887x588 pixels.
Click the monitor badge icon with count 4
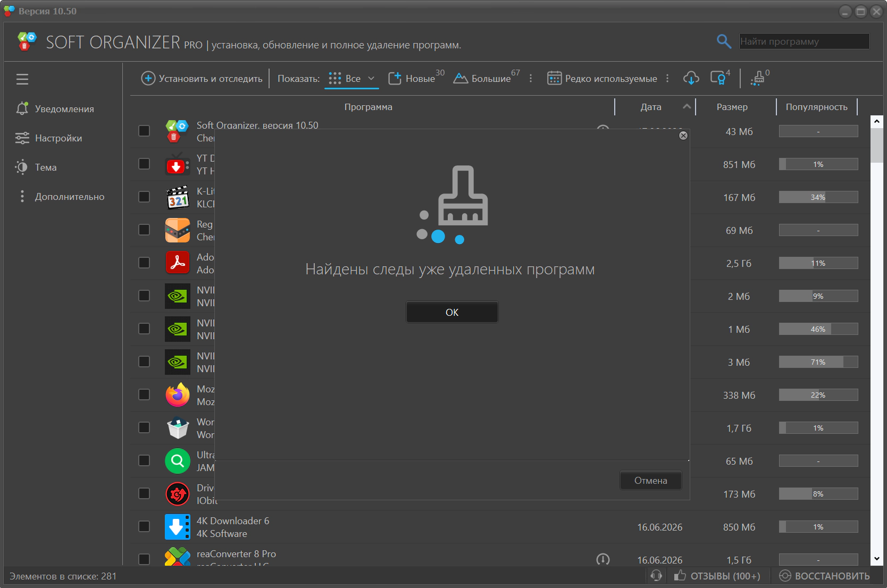(720, 78)
